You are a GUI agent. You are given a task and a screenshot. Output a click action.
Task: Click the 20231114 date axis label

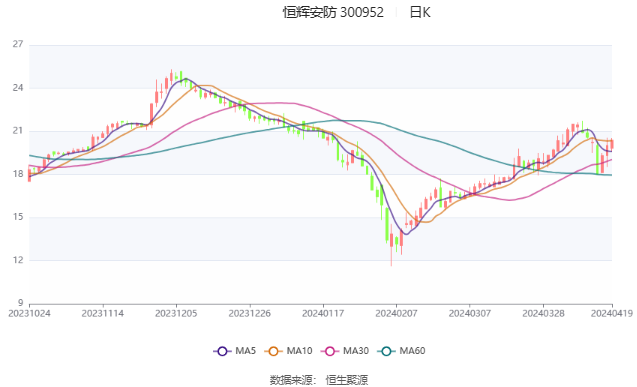(x=103, y=313)
